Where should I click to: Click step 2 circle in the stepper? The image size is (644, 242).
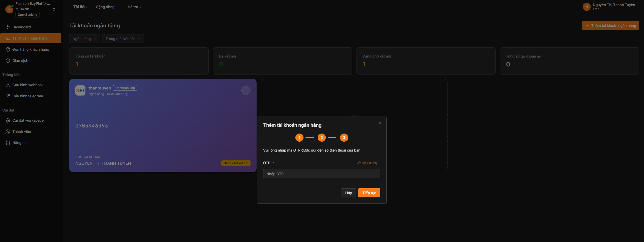321,138
